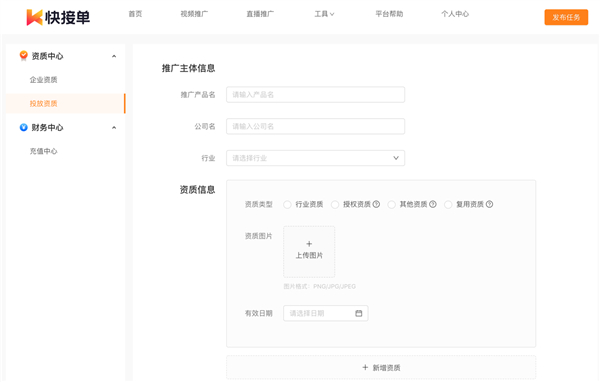Expand the 工具 menu dropdown
The image size is (600, 382).
[x=324, y=14]
